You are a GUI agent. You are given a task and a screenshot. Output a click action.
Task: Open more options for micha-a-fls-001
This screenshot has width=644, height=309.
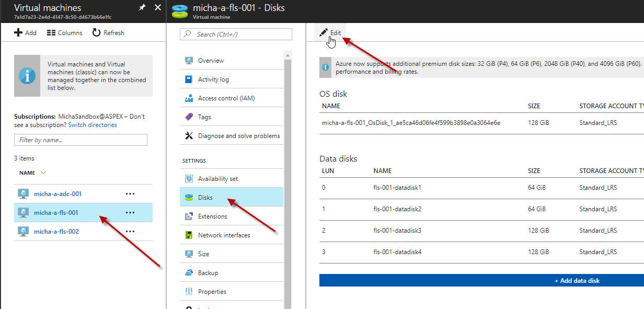click(130, 213)
